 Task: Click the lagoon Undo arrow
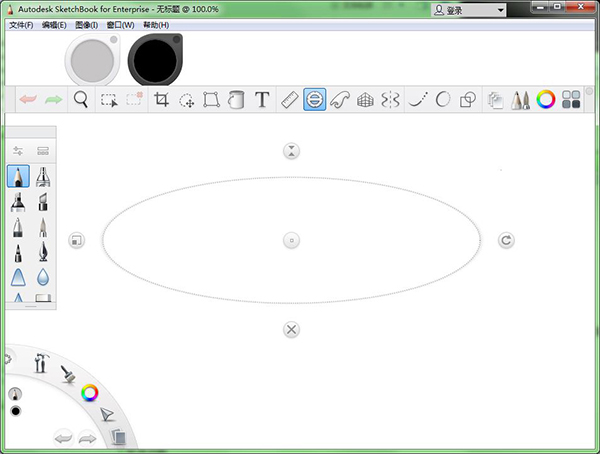64,438
